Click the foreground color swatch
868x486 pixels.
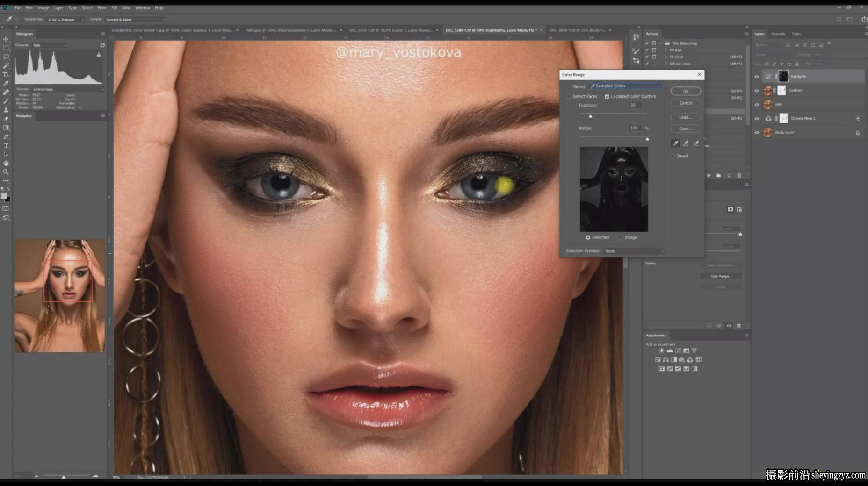pos(4,196)
